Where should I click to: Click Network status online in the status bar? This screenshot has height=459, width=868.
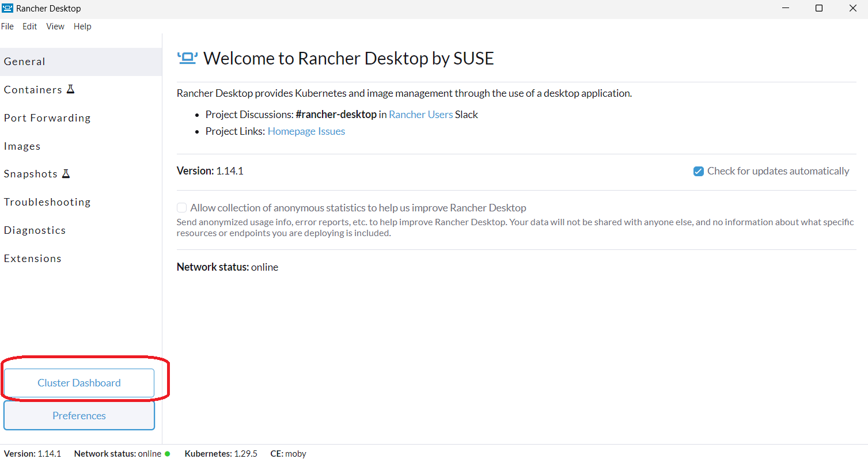click(118, 454)
